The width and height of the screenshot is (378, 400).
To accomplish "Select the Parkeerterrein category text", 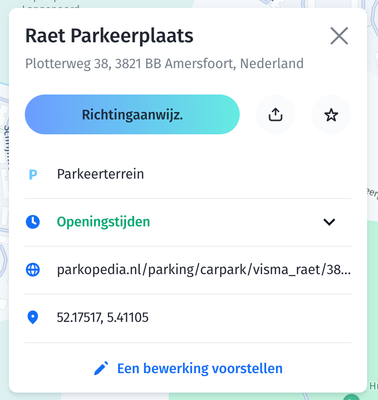I will click(x=100, y=174).
